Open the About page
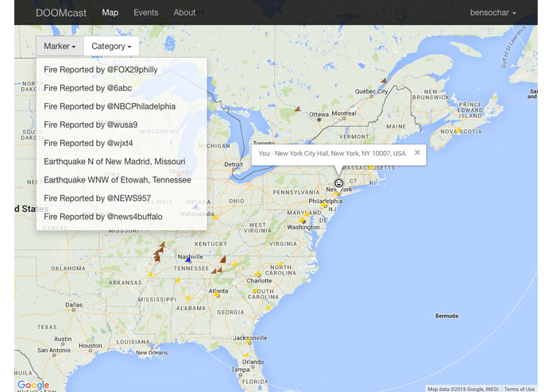Screen dimensions: 552x392 tap(184, 13)
